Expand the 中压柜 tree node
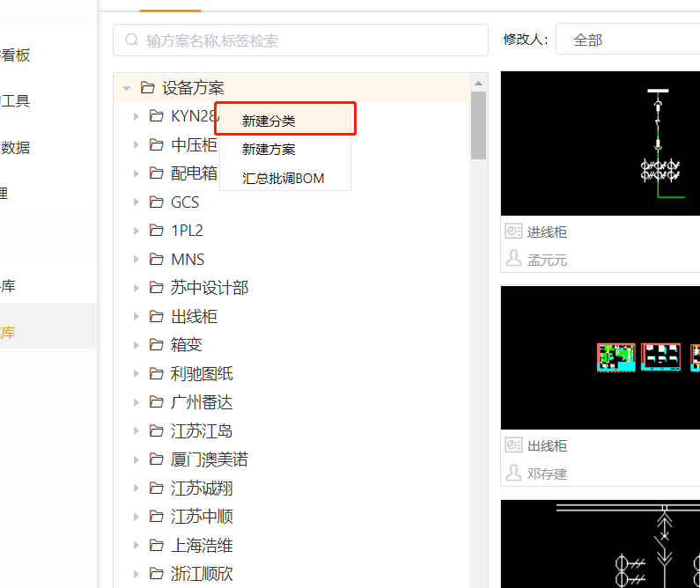 pyautogui.click(x=136, y=145)
